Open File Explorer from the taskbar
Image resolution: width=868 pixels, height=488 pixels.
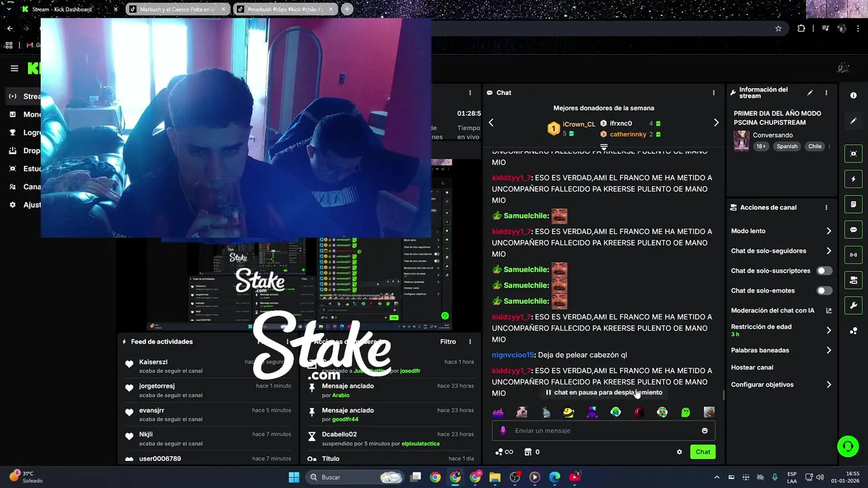[495, 477]
